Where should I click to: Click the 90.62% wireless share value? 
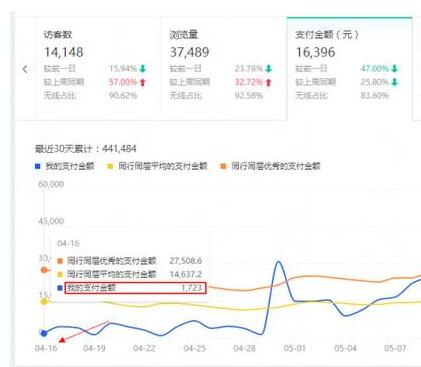[x=123, y=96]
